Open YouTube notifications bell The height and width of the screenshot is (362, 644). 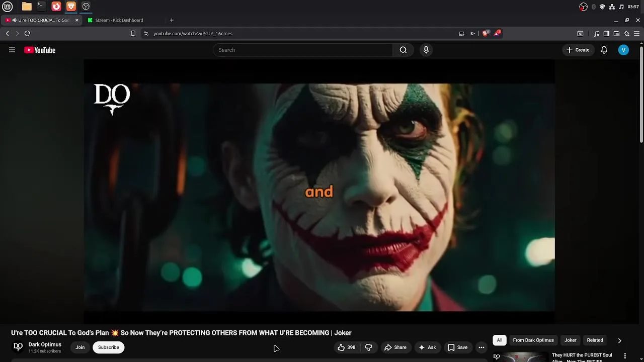pos(604,50)
